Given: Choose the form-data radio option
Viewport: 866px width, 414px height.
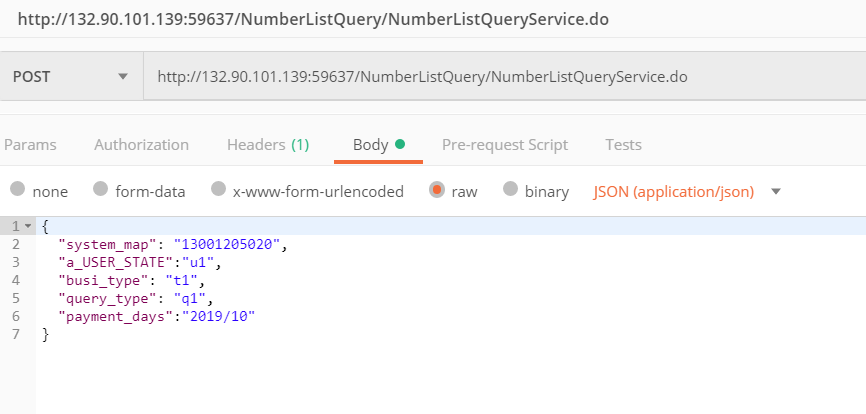Looking at the screenshot, I should [x=100, y=190].
